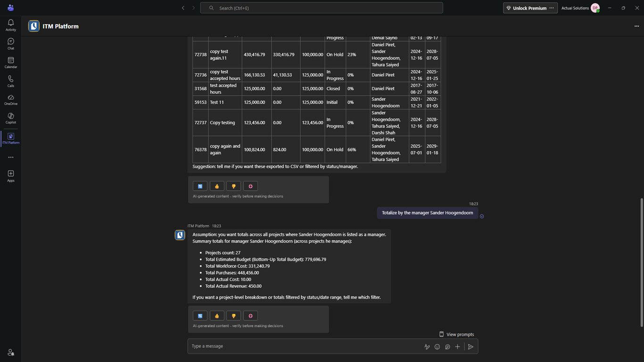Open Copilot in the app bar
The image size is (644, 362).
10,118
